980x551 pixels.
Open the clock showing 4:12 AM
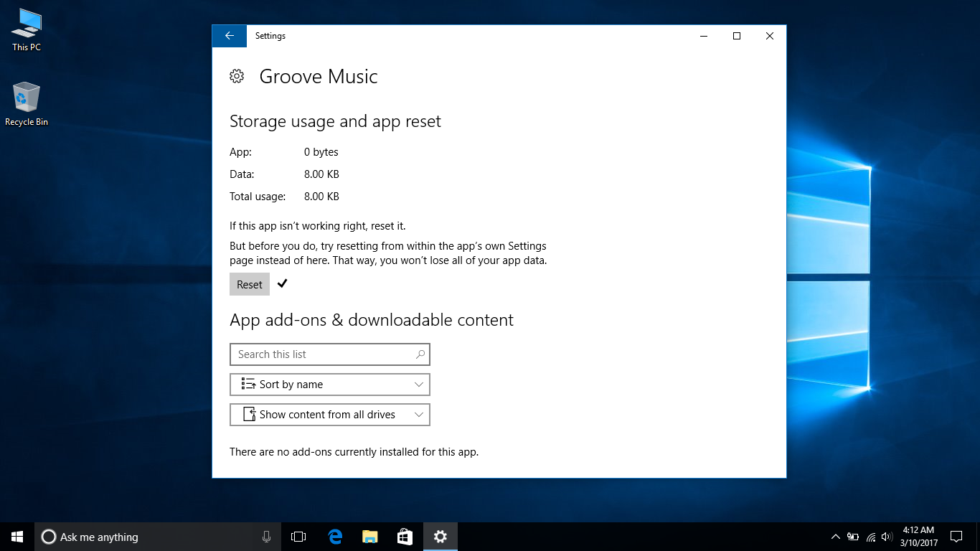tap(919, 537)
